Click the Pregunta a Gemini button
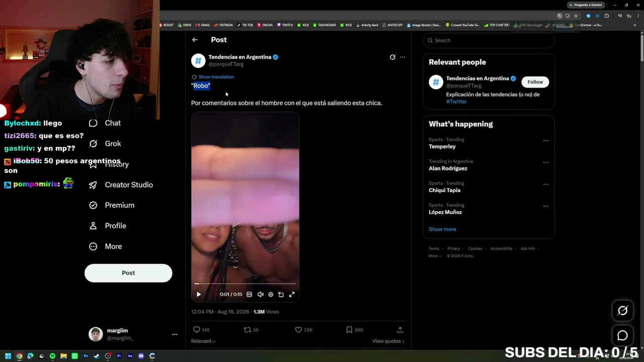 (x=585, y=5)
